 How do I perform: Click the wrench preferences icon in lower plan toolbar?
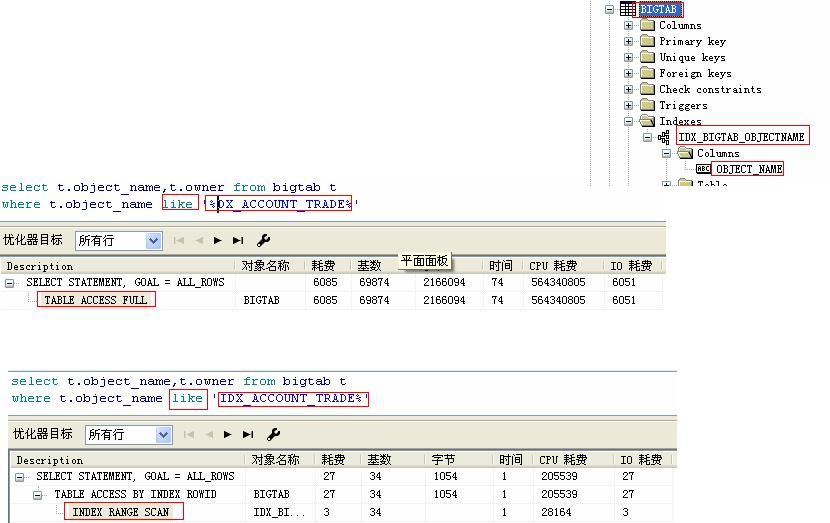pyautogui.click(x=274, y=434)
